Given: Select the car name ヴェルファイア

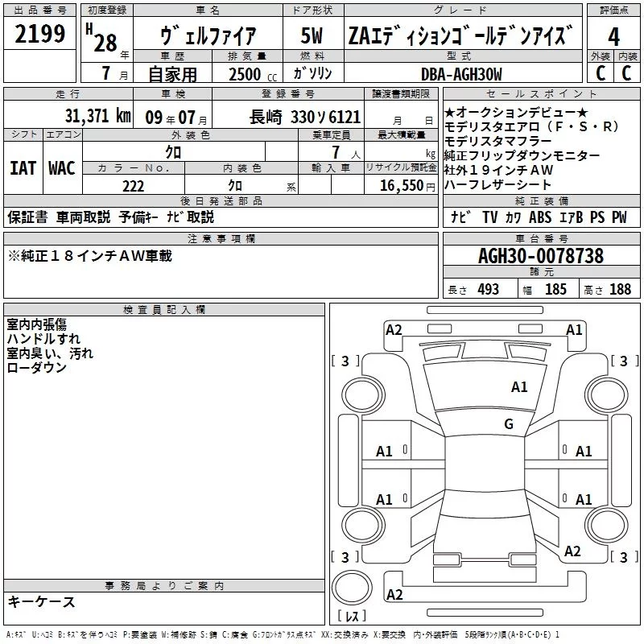Looking at the screenshot, I should 208,35.
